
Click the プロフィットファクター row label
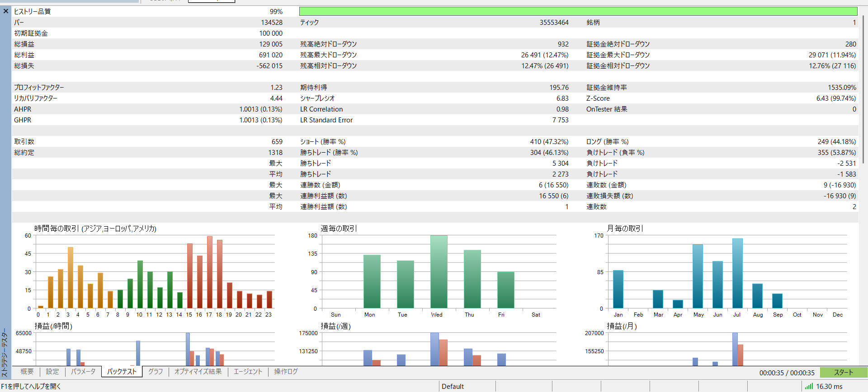39,87
